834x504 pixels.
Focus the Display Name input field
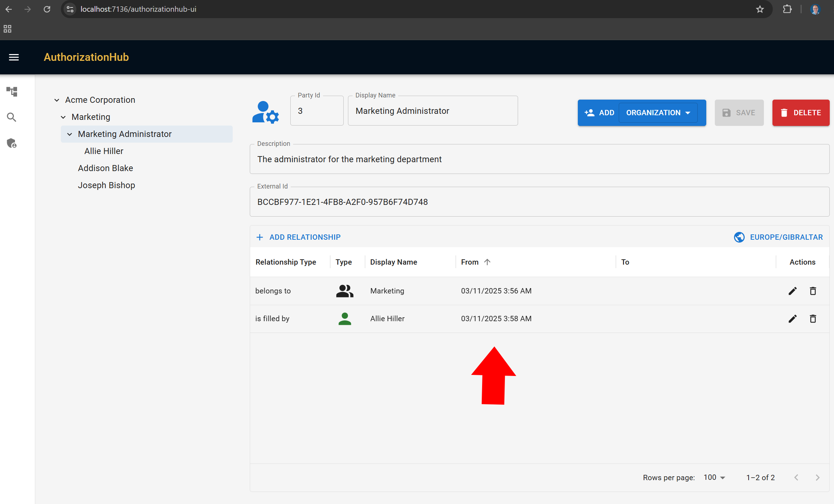433,111
